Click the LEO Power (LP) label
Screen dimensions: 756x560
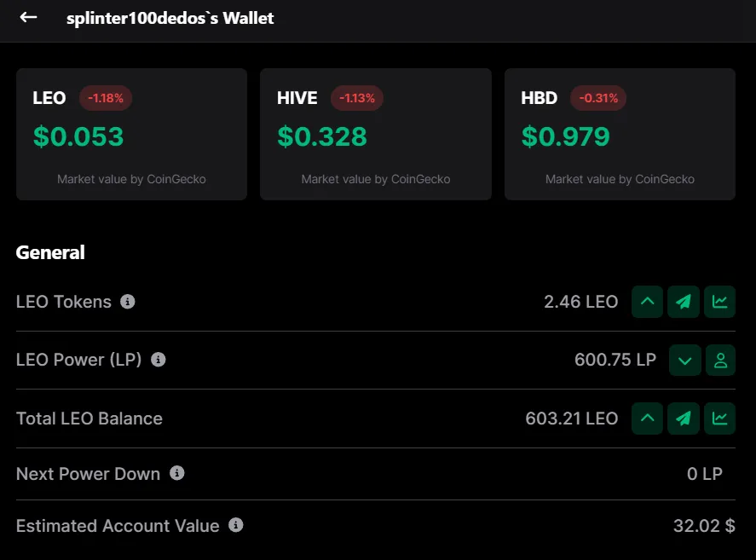(x=79, y=360)
